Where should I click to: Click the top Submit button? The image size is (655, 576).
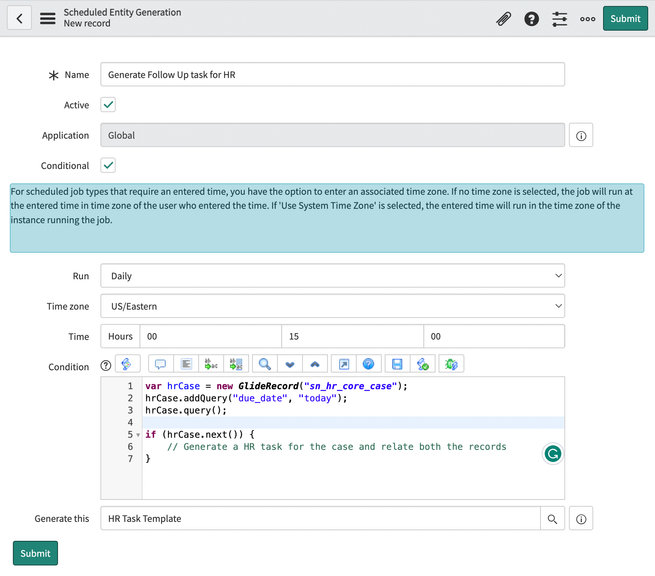point(625,18)
